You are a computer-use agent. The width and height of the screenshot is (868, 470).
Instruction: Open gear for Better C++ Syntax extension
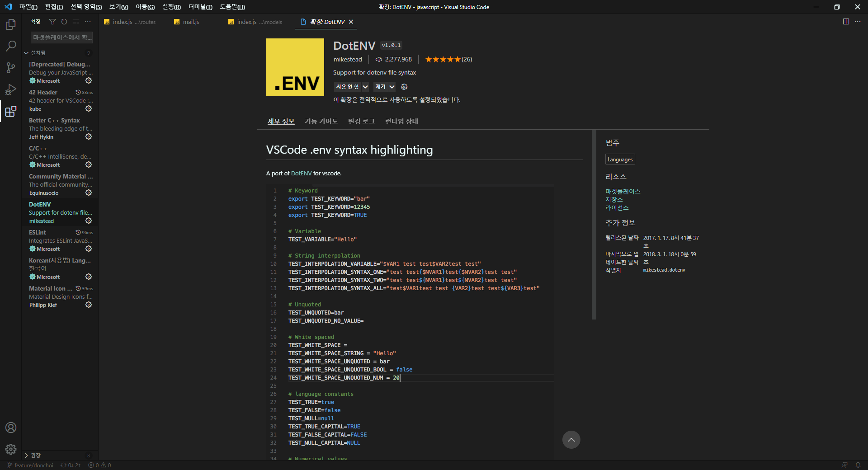click(x=89, y=136)
